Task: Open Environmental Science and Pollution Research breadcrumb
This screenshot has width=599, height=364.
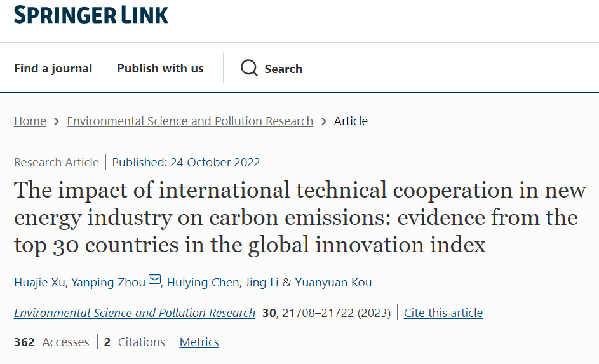Action: pyautogui.click(x=190, y=121)
